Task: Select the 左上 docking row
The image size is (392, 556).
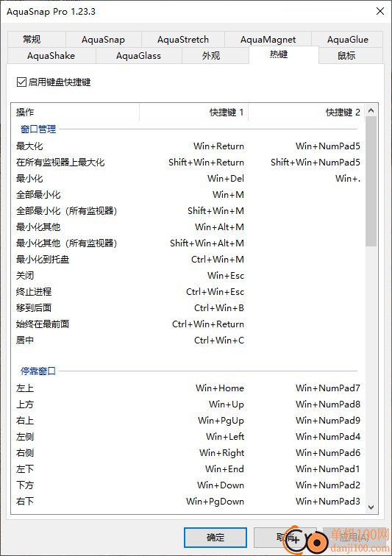Action: (188, 388)
